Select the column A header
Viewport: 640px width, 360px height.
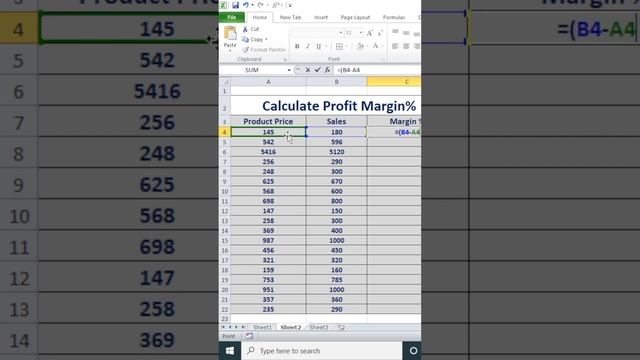pos(268,82)
